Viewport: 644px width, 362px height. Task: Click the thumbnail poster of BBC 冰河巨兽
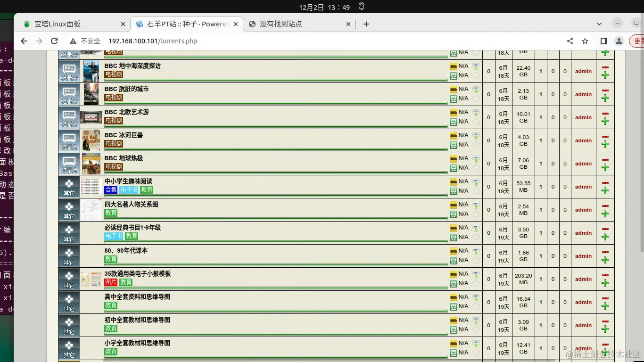[91, 140]
